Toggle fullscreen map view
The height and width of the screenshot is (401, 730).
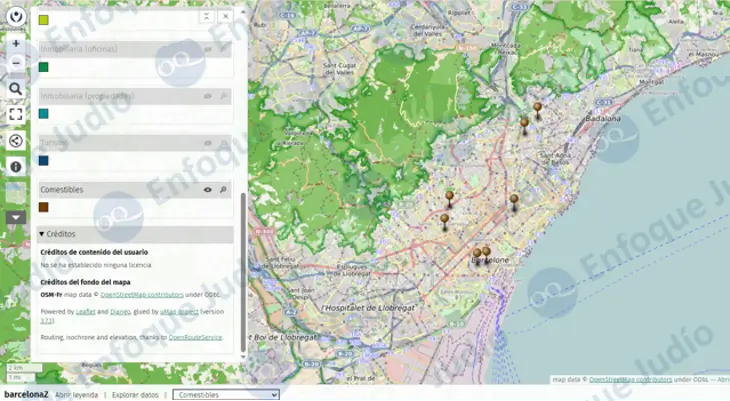click(16, 115)
